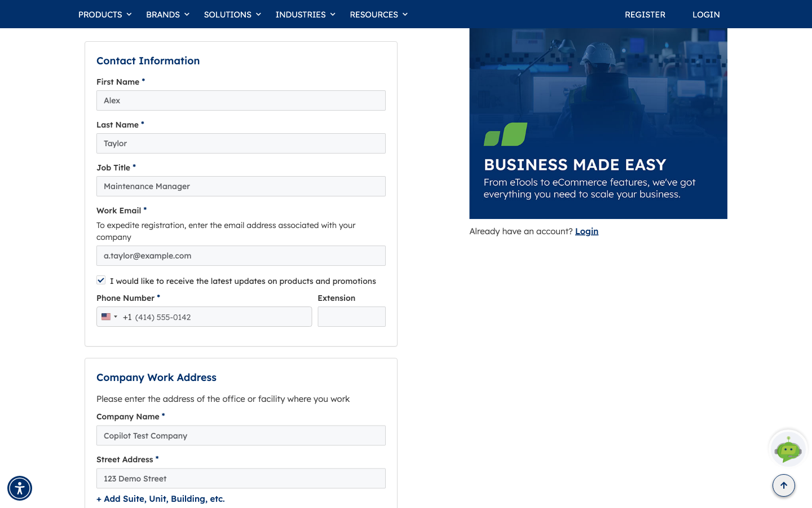Open the accessibility options icon
The width and height of the screenshot is (812, 508).
[x=20, y=488]
